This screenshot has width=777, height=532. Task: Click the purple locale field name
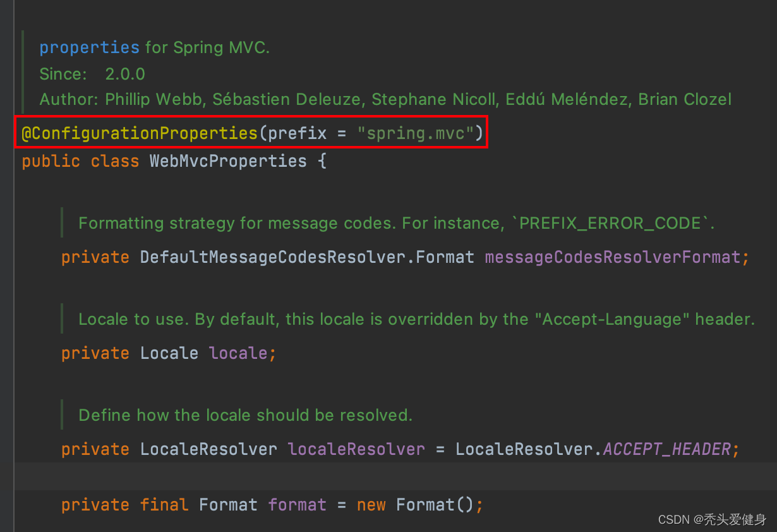(239, 353)
